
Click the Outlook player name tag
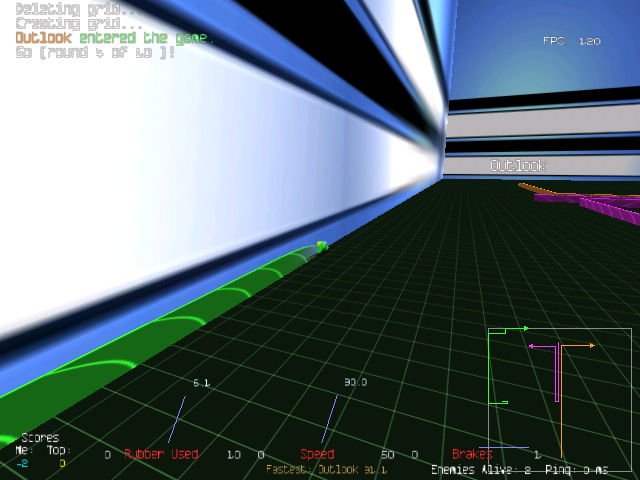pos(517,166)
